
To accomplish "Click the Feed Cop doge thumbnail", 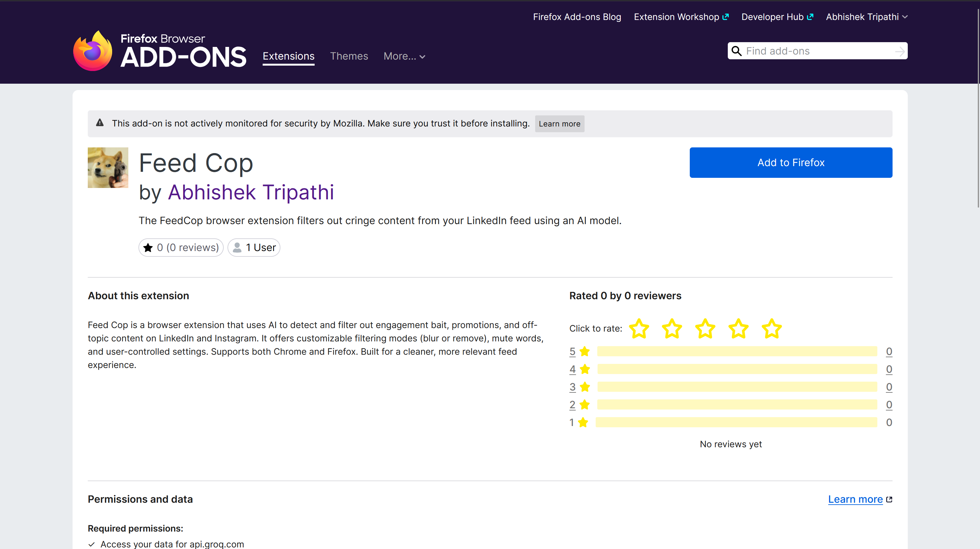I will [108, 167].
